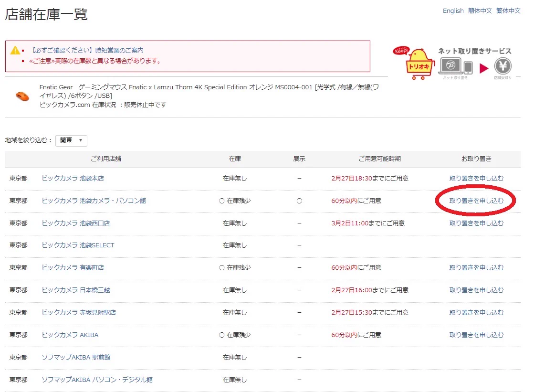Open ソフマップAKIBA パソコン・デジタル館 store link
534x392 pixels.
click(97, 380)
